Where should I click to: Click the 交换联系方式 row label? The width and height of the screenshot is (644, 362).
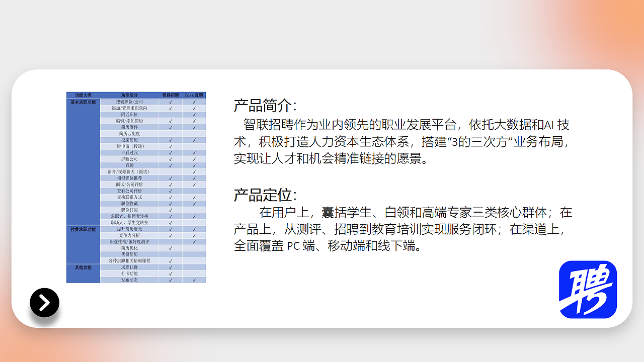[x=129, y=198]
